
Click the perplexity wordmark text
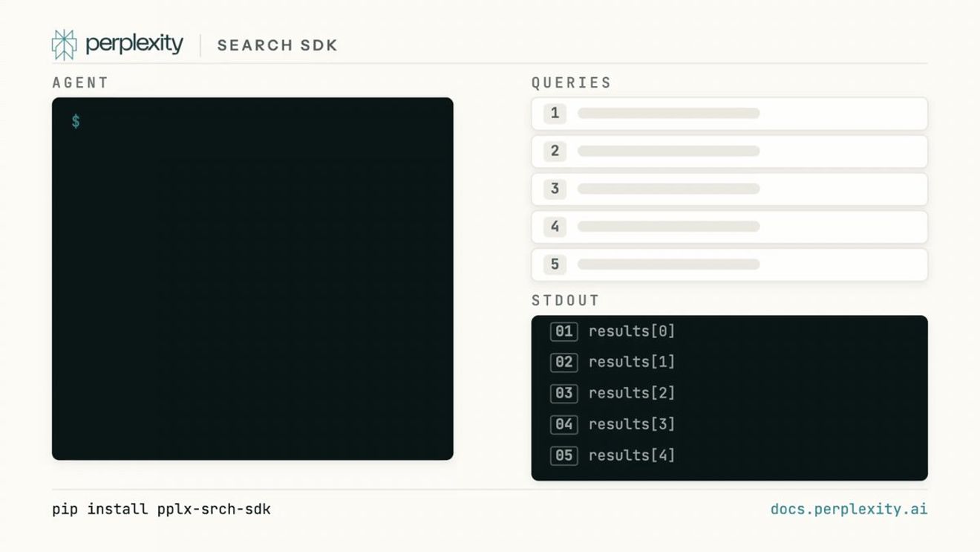(x=134, y=45)
